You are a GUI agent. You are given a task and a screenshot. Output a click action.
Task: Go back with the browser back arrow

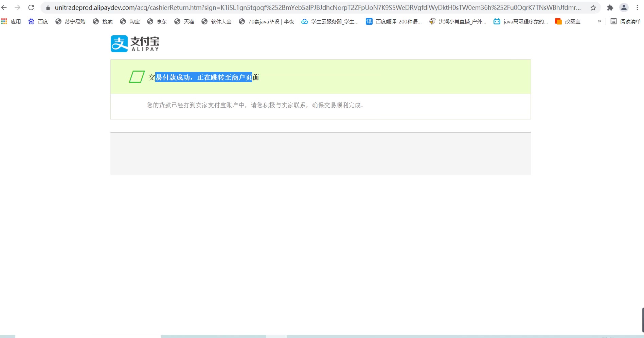pos(4,7)
